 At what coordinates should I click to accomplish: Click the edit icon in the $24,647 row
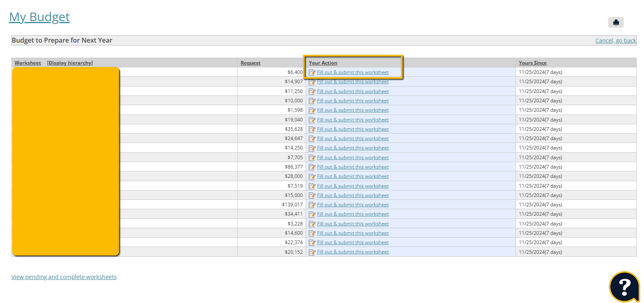tap(312, 139)
